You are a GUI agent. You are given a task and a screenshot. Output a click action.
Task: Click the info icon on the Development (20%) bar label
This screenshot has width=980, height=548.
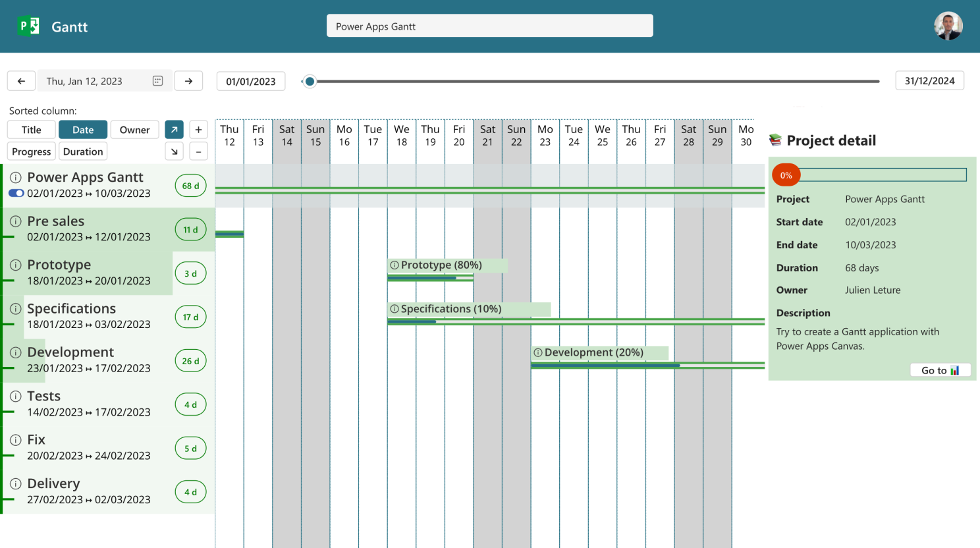[538, 352]
